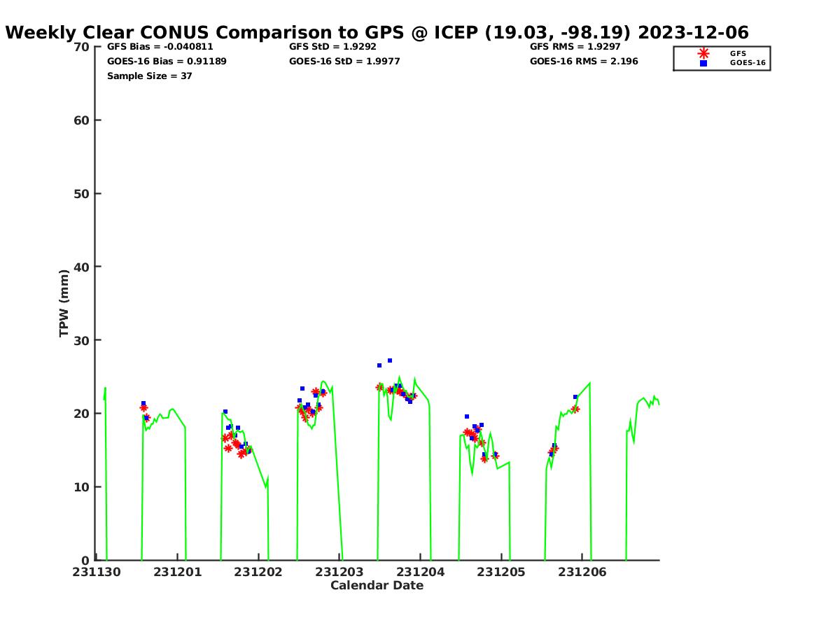Viewport: 840px width, 630px height.
Task: Click the 231130 x-axis tick label
Action: click(97, 573)
